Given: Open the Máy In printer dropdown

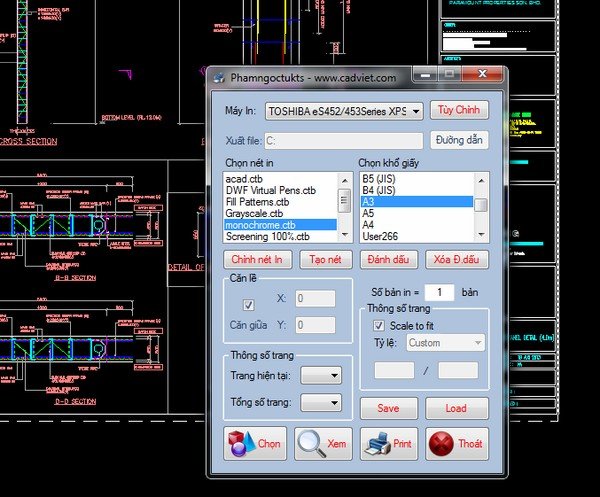Looking at the screenshot, I should (344, 111).
